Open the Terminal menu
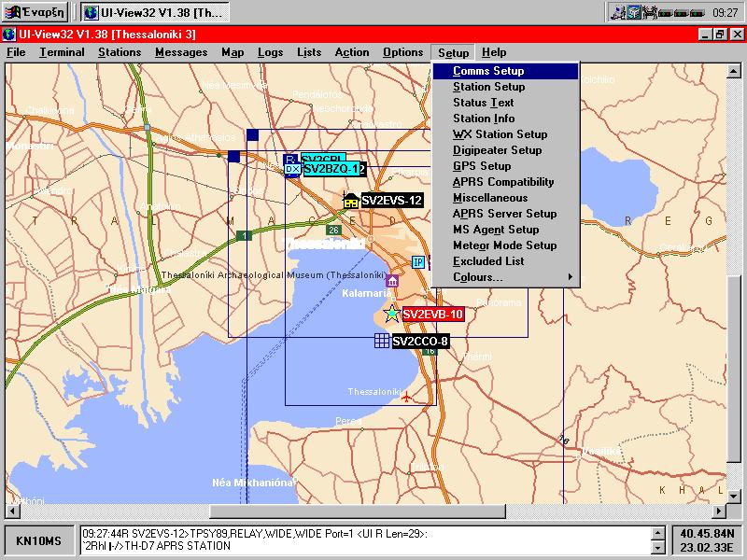Image resolution: width=747 pixels, height=560 pixels. click(62, 52)
